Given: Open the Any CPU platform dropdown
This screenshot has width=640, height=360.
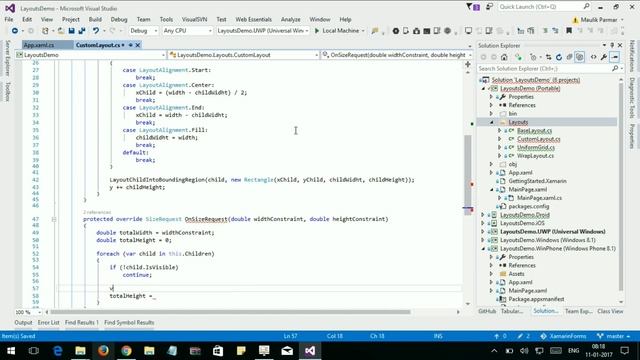Looking at the screenshot, I should pos(187,31).
